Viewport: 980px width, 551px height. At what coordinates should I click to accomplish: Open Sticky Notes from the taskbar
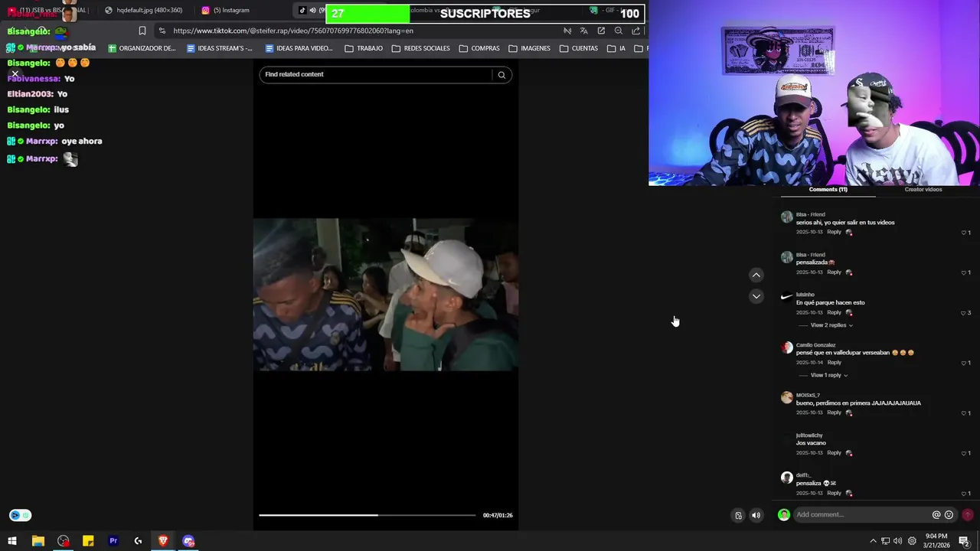pos(88,541)
